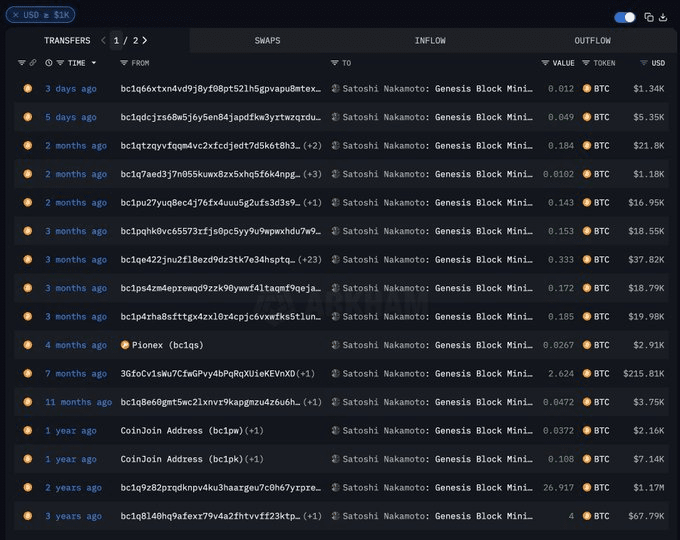This screenshot has width=680, height=540.
Task: Go to next page of transfers
Action: tap(145, 40)
